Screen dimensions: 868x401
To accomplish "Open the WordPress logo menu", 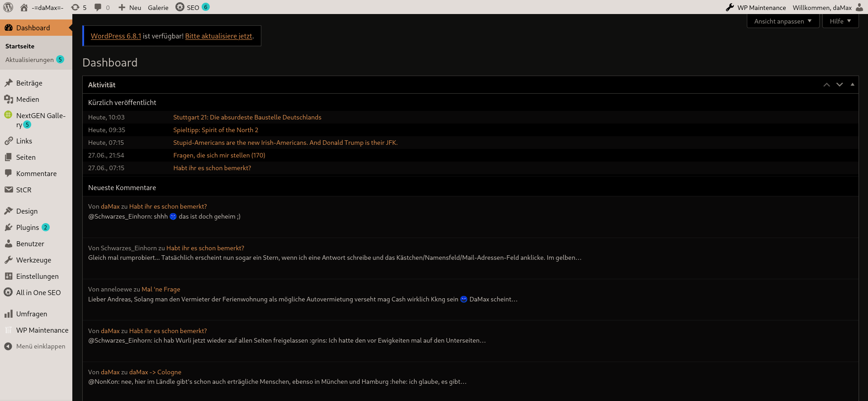I will coord(8,7).
